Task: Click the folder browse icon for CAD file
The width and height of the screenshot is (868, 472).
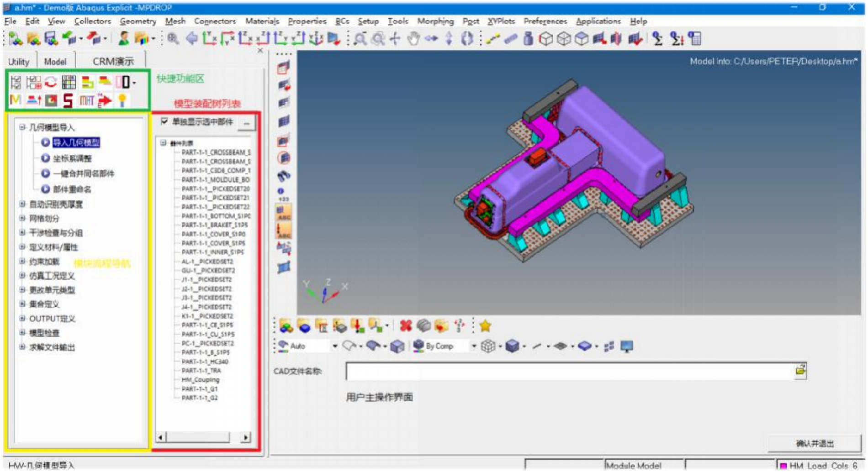Action: pos(800,371)
